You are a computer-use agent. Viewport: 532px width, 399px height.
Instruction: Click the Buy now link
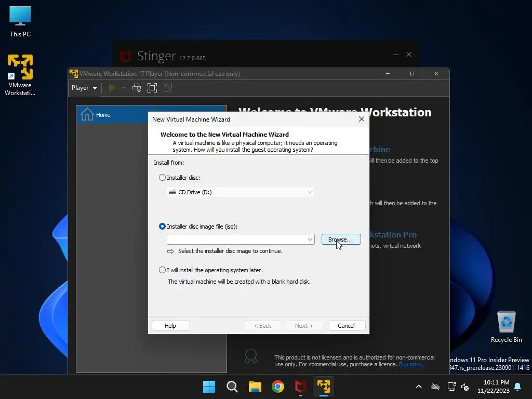pyautogui.click(x=410, y=364)
